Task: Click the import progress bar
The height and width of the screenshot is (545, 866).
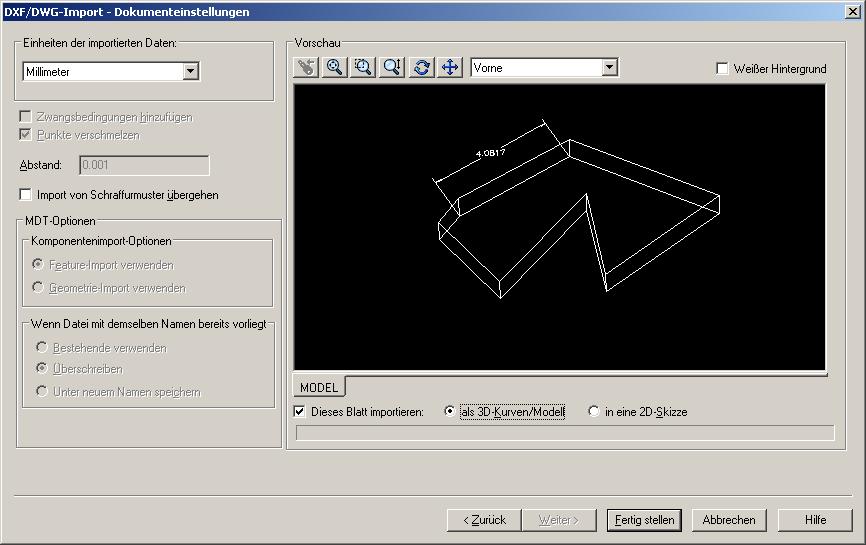Action: (565, 433)
